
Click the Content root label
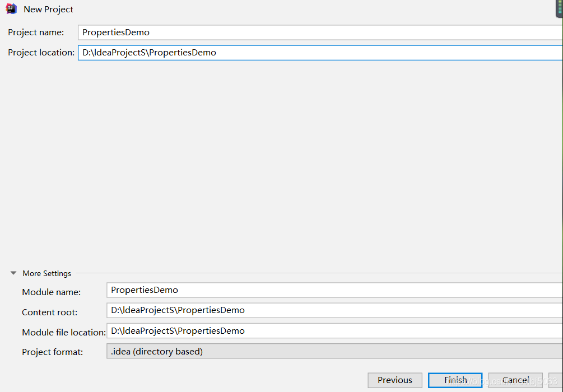pos(49,312)
